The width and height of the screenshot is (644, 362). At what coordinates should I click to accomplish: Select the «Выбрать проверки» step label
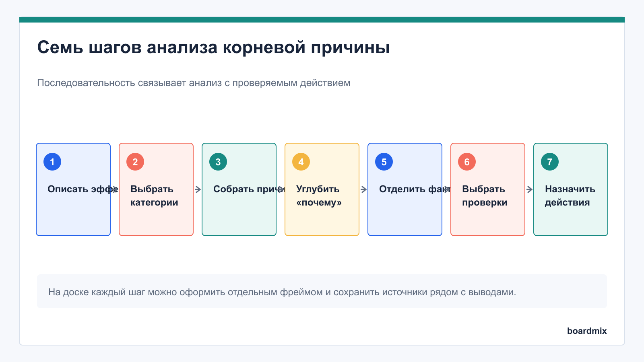coord(485,196)
